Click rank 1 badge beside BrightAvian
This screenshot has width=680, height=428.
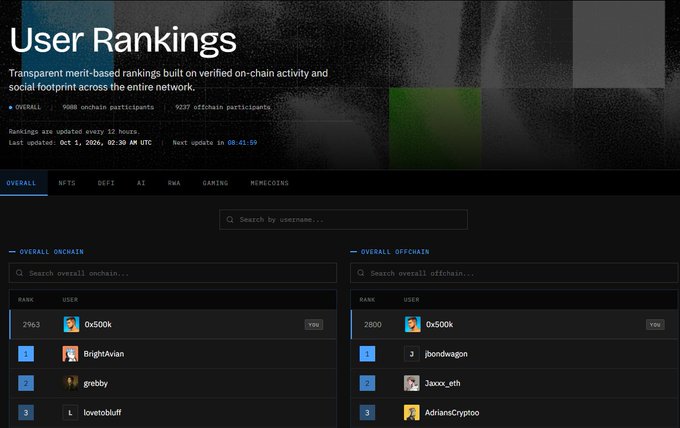[26, 354]
